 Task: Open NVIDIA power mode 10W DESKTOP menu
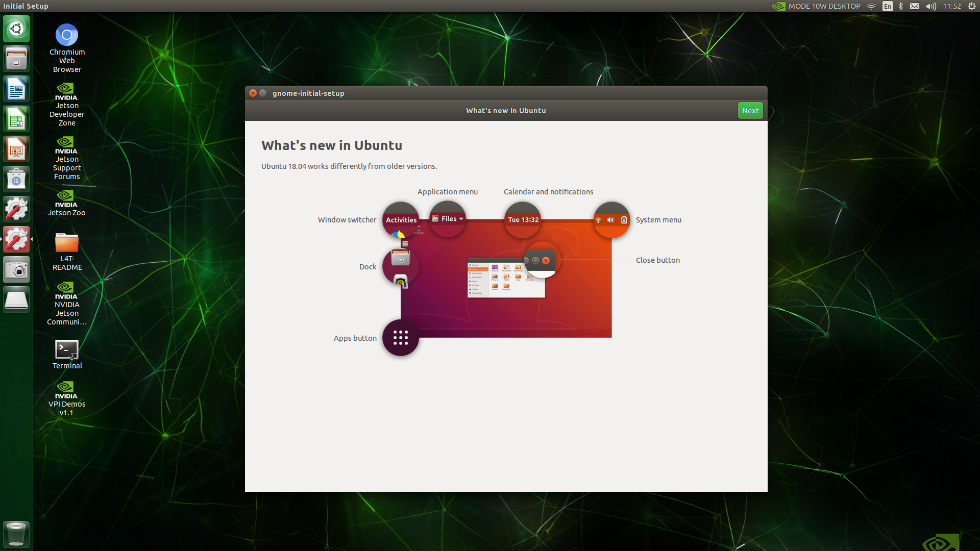point(816,6)
